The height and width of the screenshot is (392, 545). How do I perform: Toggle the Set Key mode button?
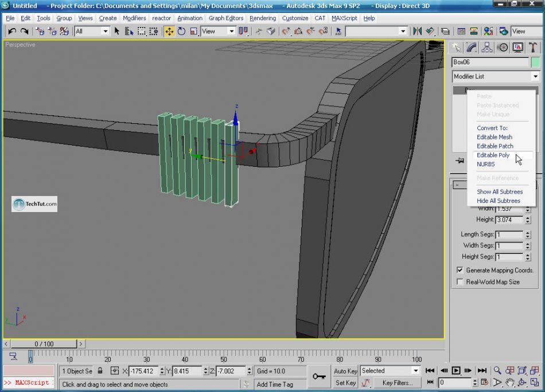pyautogui.click(x=345, y=383)
